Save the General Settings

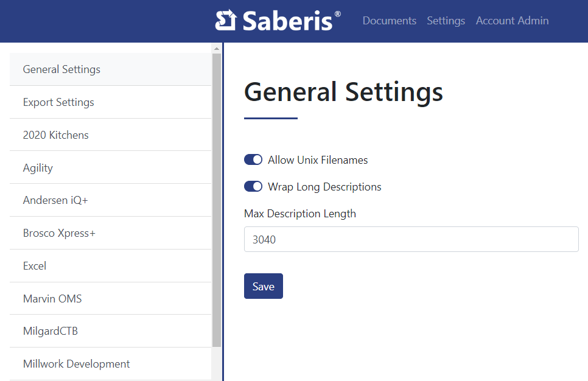click(x=263, y=285)
